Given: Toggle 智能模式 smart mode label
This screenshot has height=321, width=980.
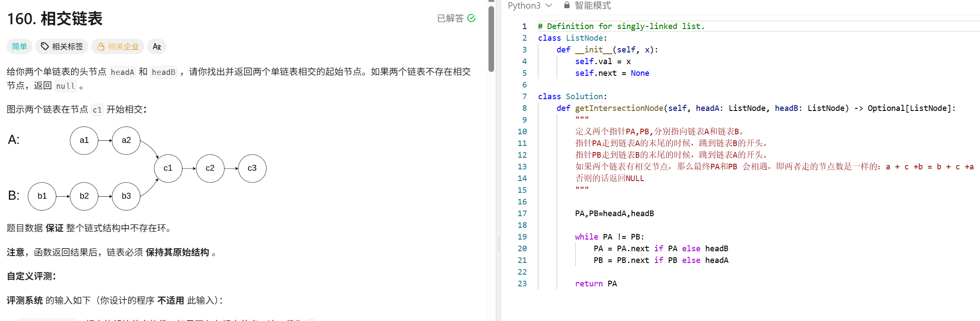Looking at the screenshot, I should (593, 5).
